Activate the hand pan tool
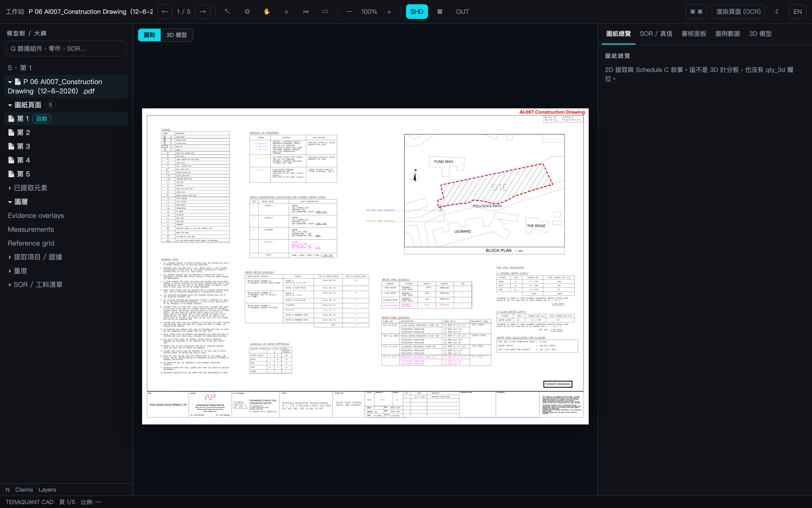This screenshot has height=508, width=812. (267, 12)
